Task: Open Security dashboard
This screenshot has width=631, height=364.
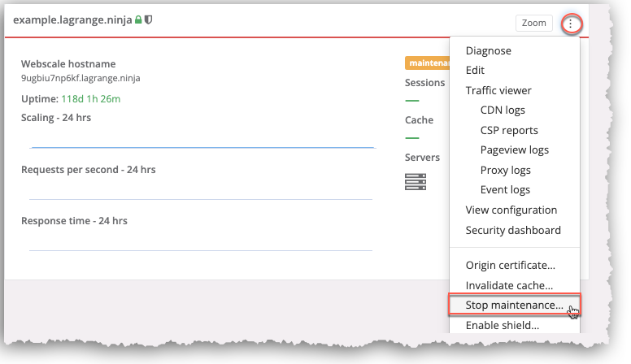Action: coord(513,230)
